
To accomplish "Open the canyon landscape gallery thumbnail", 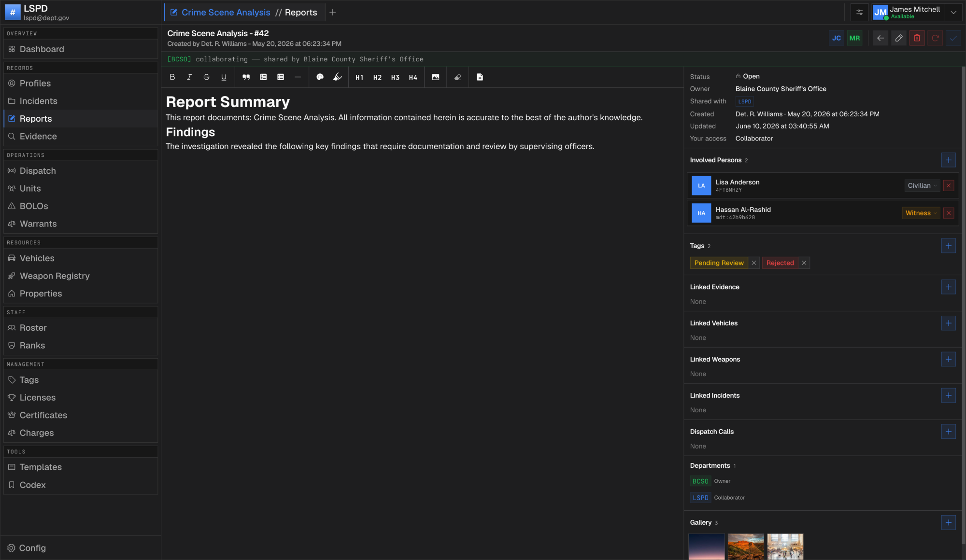I will (x=746, y=546).
